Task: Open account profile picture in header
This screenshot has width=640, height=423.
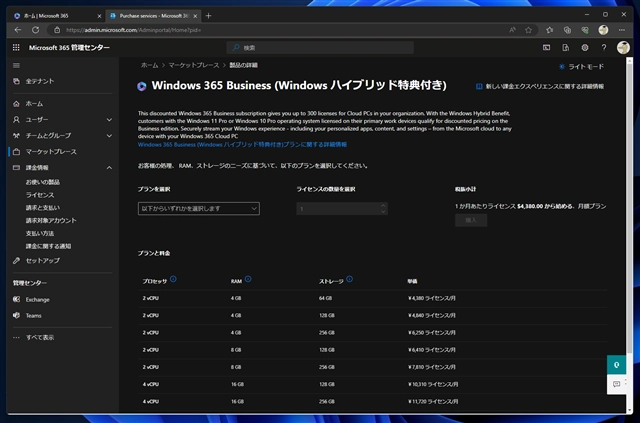Action: (x=623, y=48)
